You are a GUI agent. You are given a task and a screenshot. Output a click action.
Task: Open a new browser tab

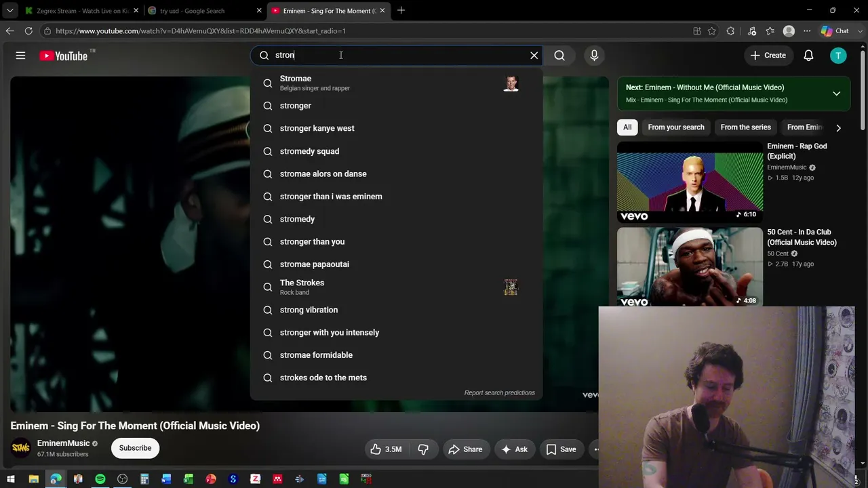pos(401,11)
